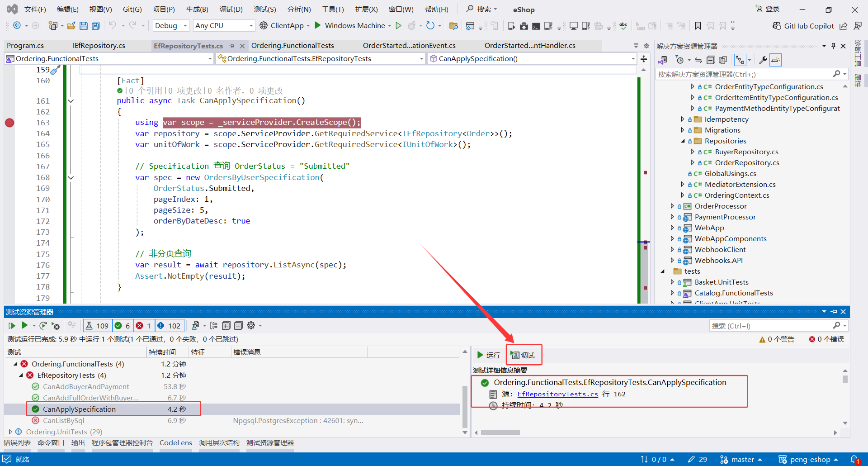Toggle the not-run tests filter showing 102

(169, 326)
